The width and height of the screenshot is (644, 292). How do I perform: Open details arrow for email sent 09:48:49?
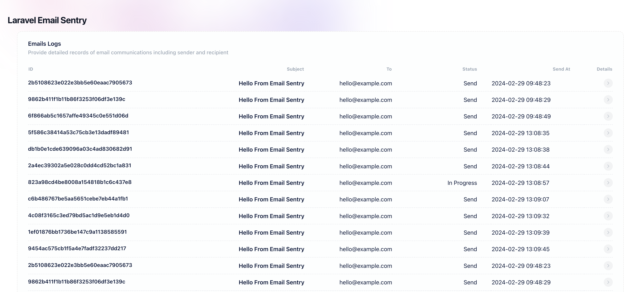[x=608, y=116]
